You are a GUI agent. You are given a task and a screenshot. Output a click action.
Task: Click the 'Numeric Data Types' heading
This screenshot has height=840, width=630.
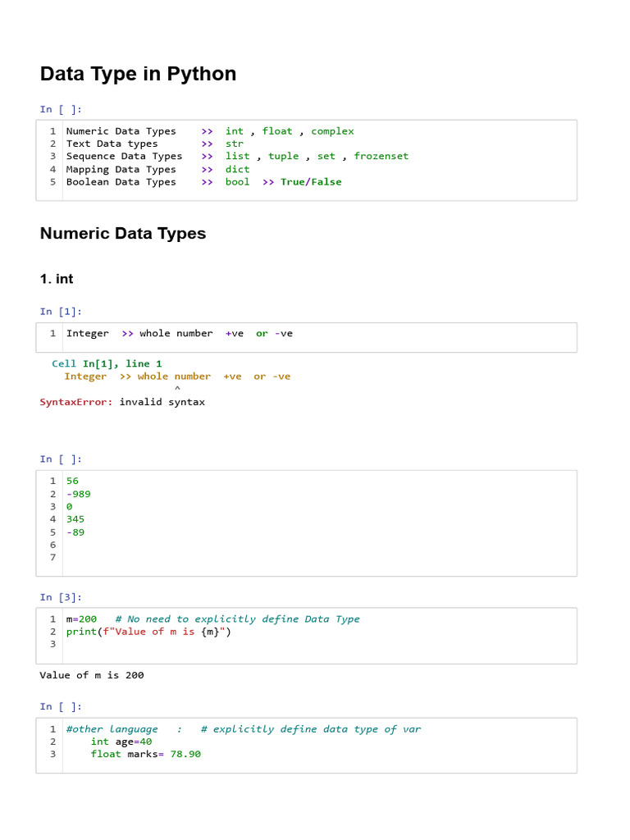click(123, 234)
